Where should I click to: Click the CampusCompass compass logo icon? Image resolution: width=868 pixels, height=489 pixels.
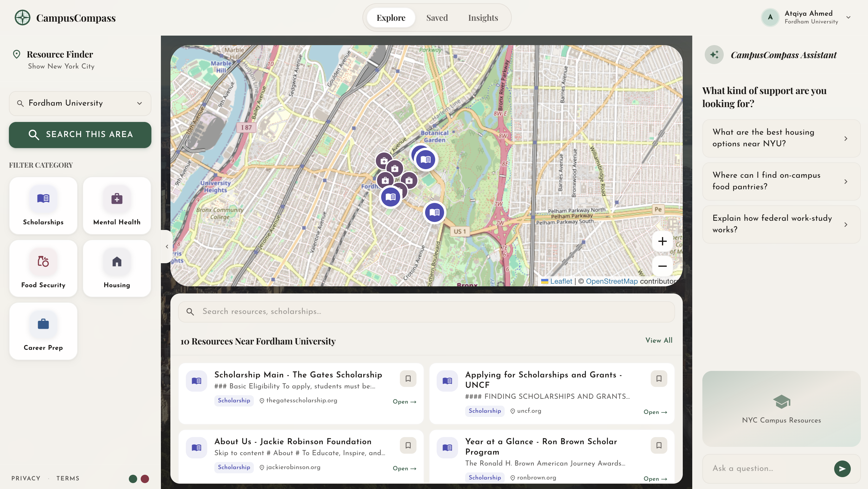pos(22,18)
